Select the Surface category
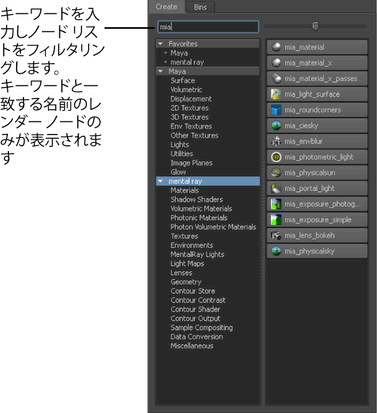This screenshot has height=413, width=377. pos(183,80)
